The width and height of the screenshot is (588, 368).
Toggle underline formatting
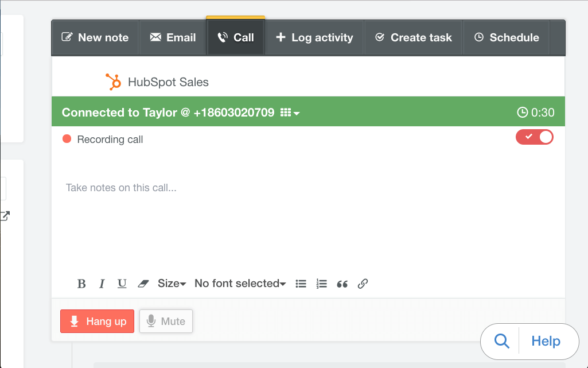122,283
